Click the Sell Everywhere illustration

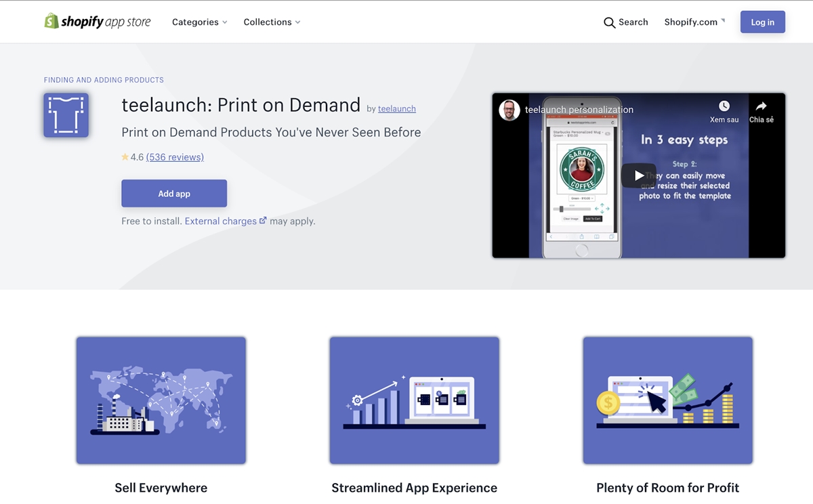click(161, 400)
